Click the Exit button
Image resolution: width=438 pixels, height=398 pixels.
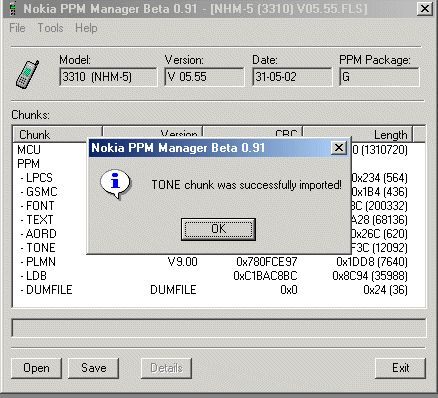click(x=400, y=368)
